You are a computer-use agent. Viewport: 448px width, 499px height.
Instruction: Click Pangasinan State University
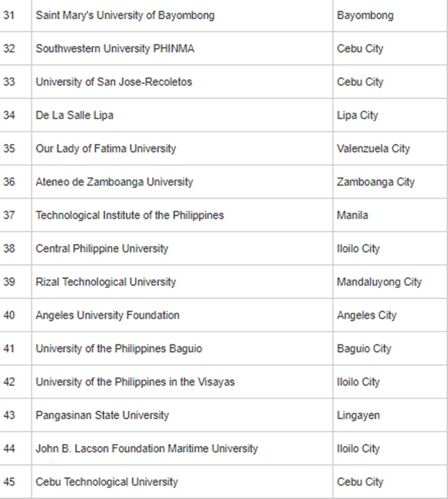(102, 415)
